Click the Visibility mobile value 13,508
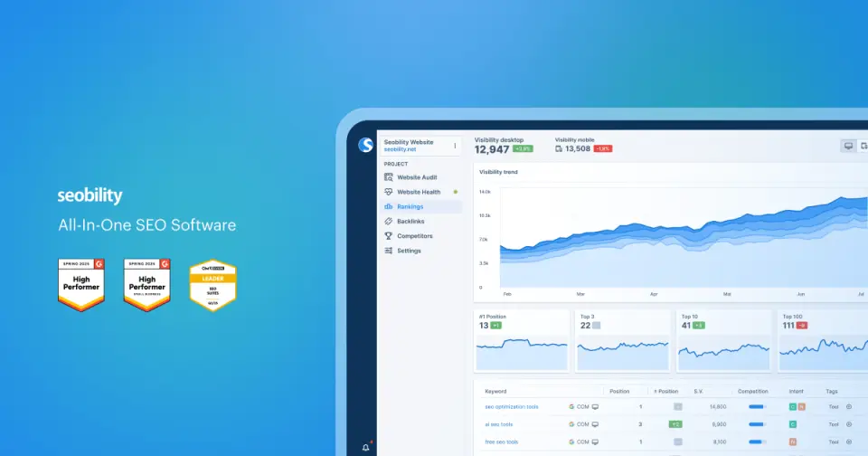This screenshot has width=868, height=456. click(578, 148)
